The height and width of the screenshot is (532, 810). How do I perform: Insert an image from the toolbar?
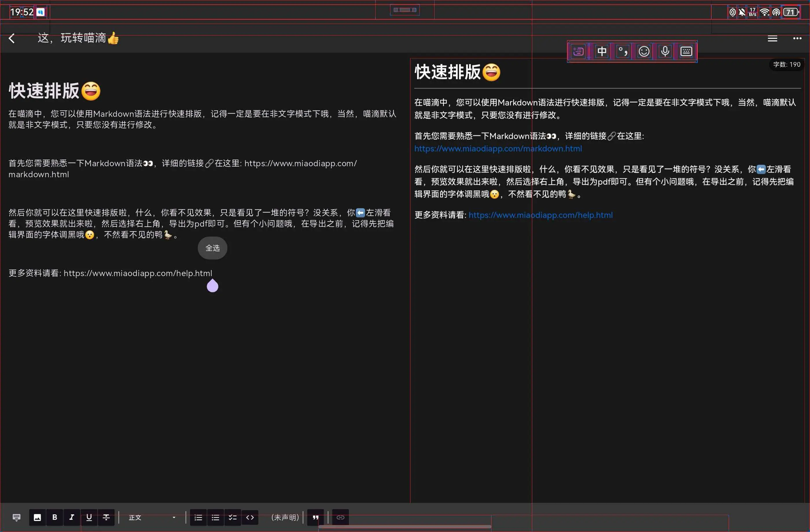(37, 517)
